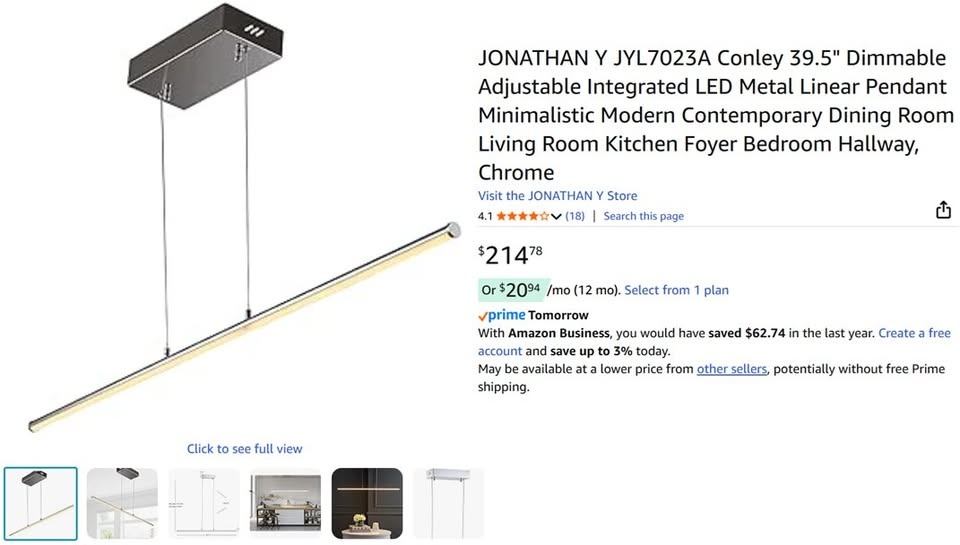Click the Search this page link
960x545 pixels.
[x=643, y=216]
